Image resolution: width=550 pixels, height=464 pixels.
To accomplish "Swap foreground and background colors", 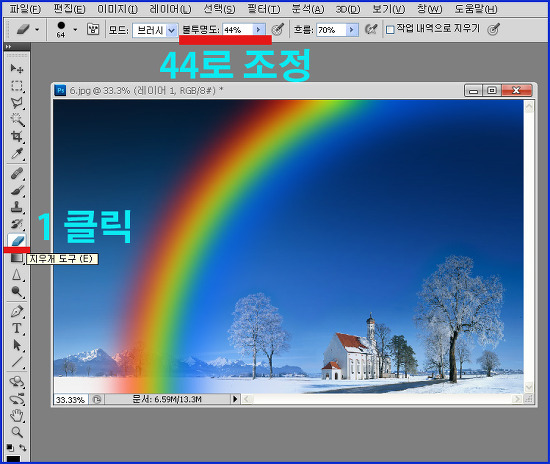I will 22,448.
